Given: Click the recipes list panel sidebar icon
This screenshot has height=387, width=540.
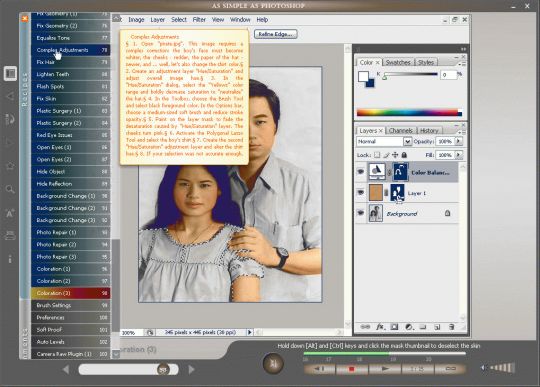Looking at the screenshot, I should (x=10, y=73).
